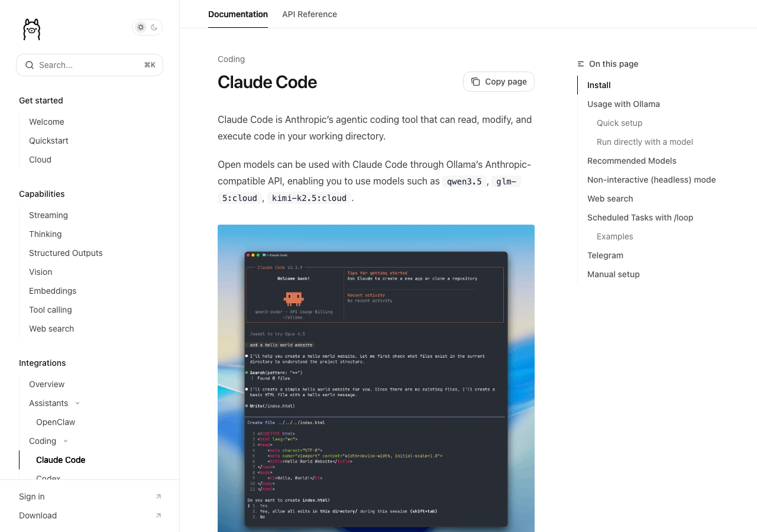Jump to Recommended Models section
The width and height of the screenshot is (757, 532).
click(632, 161)
